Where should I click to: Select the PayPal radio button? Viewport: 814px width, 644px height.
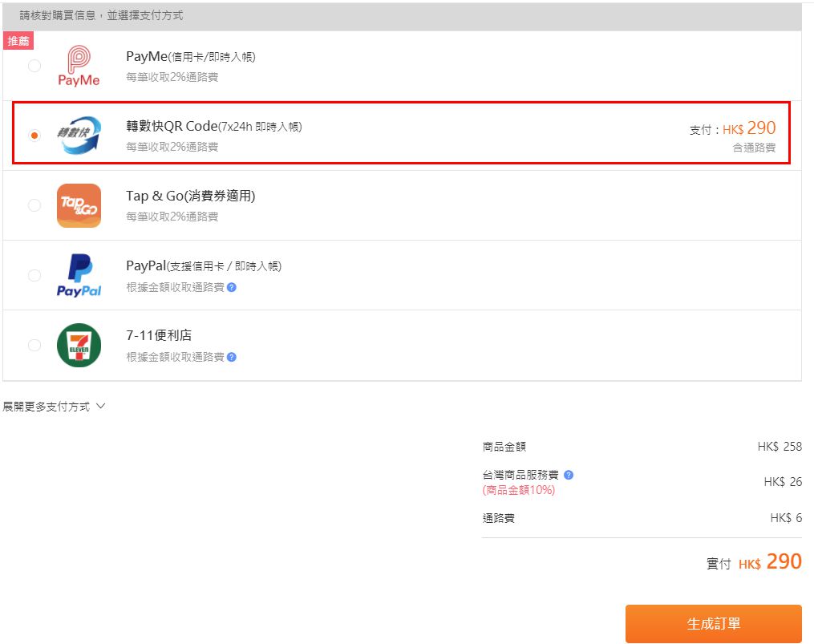pos(34,275)
